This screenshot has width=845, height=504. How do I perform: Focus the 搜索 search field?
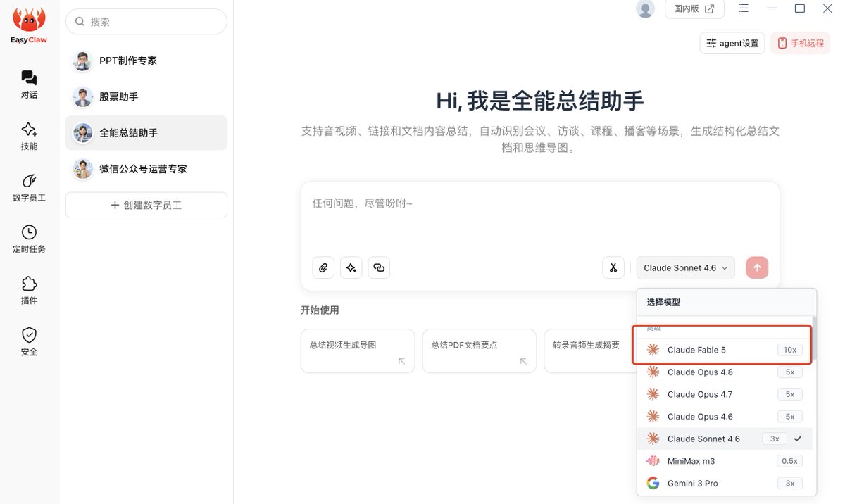(146, 22)
